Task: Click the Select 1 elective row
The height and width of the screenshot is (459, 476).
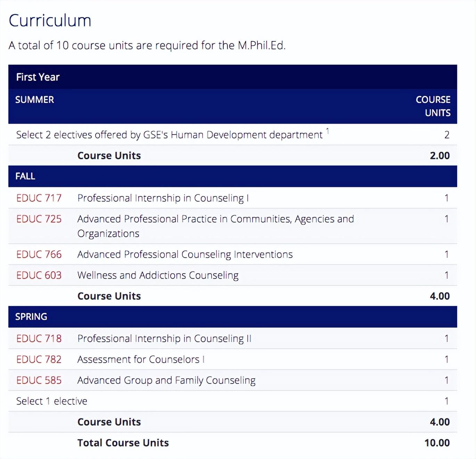Action: click(52, 401)
